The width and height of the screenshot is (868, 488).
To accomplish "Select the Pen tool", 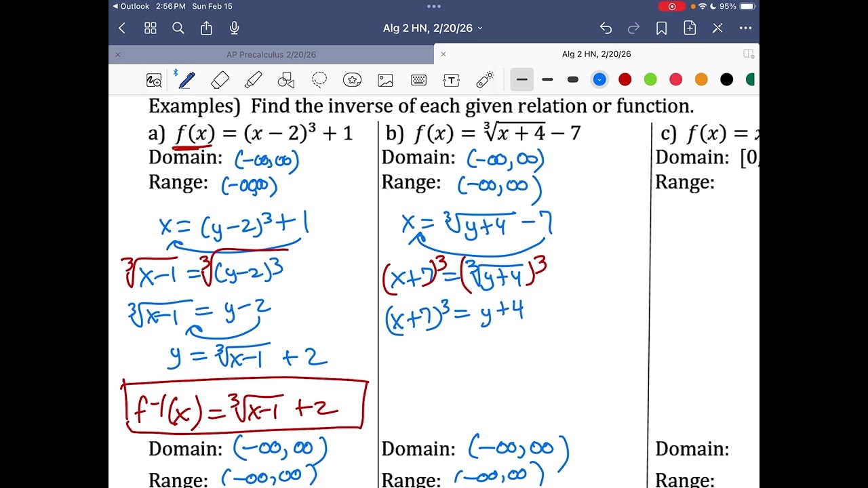I will 186,80.
